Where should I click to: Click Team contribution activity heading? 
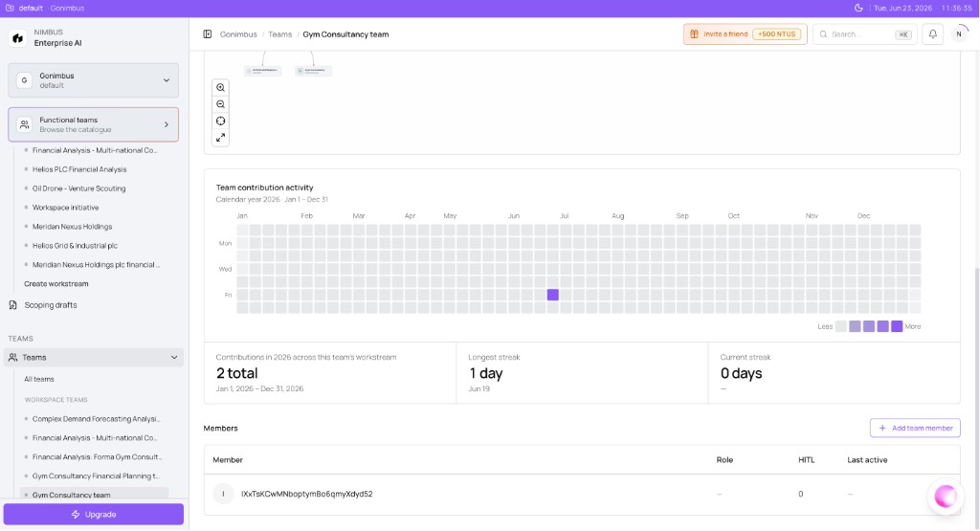point(264,188)
